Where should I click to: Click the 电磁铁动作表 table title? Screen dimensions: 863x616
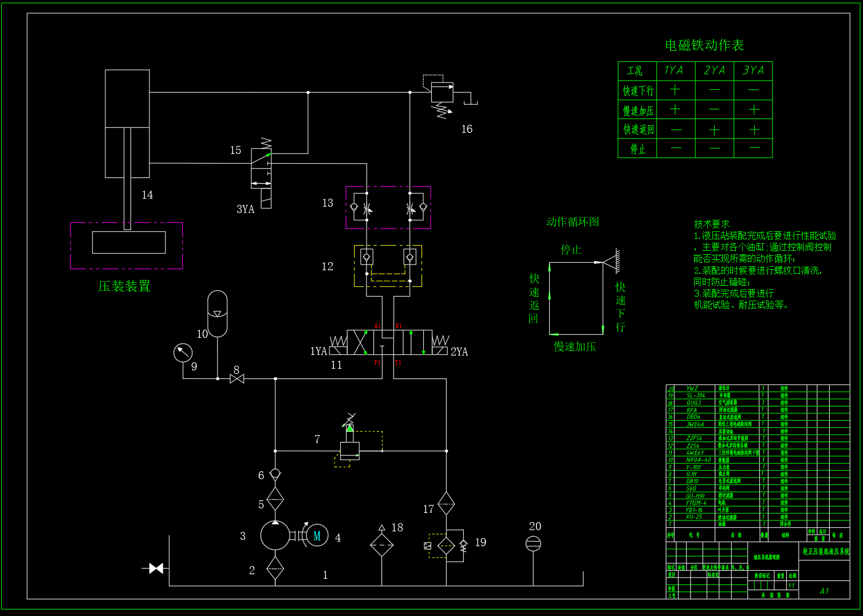(x=704, y=45)
